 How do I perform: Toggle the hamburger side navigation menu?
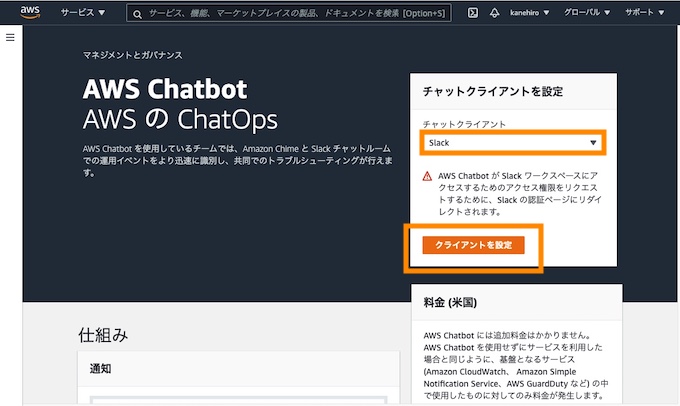click(10, 38)
